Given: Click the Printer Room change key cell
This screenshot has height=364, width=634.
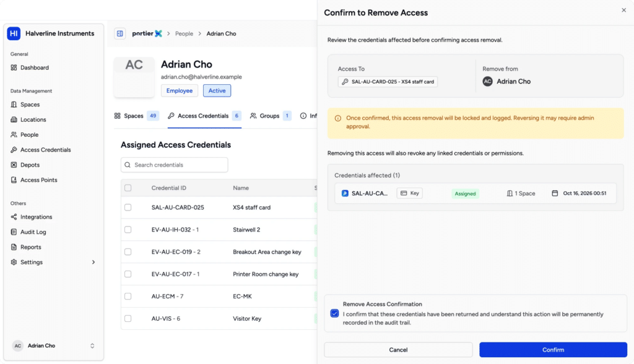Looking at the screenshot, I should click(x=266, y=274).
